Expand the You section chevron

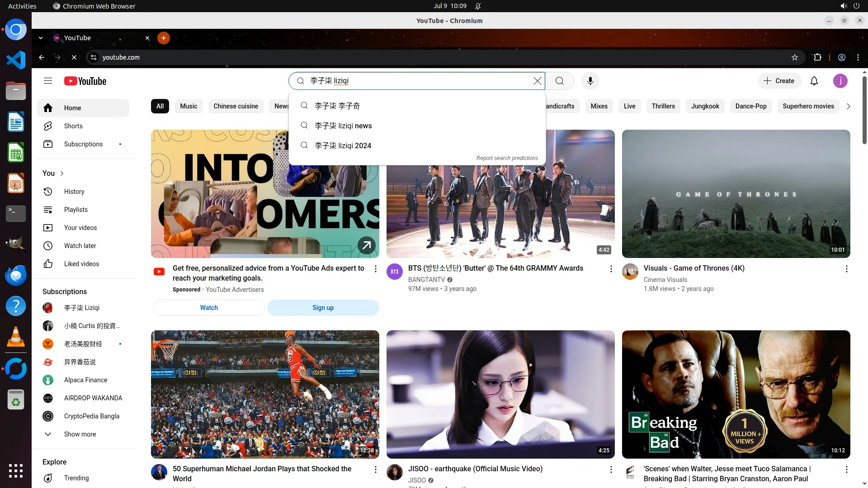62,174
